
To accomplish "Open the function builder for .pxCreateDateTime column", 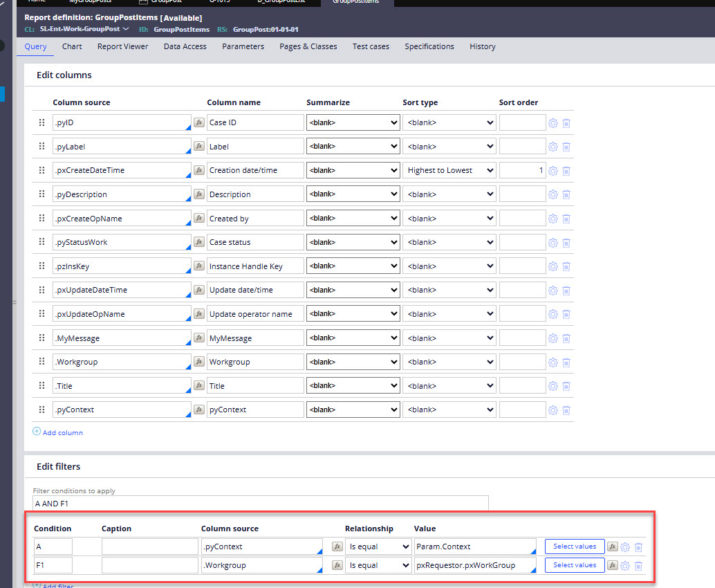I will (x=198, y=171).
